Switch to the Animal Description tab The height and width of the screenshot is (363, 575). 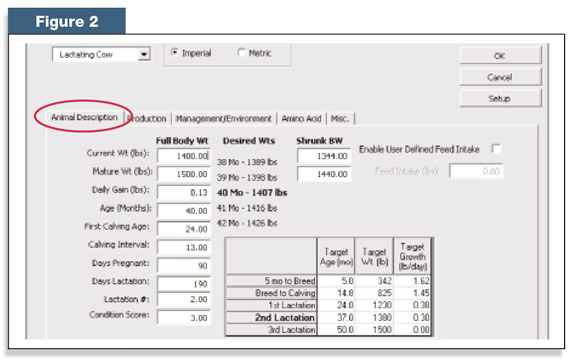click(84, 117)
